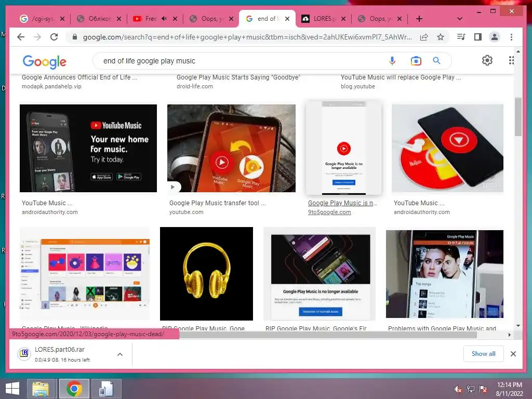Image resolution: width=532 pixels, height=399 pixels.
Task: Open YouTube Music new home thumbnail
Action: coord(88,148)
